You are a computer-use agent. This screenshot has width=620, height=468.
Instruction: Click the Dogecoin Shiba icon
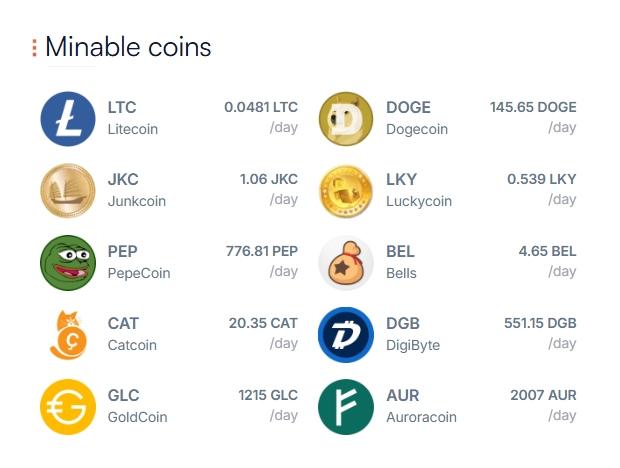pyautogui.click(x=345, y=119)
